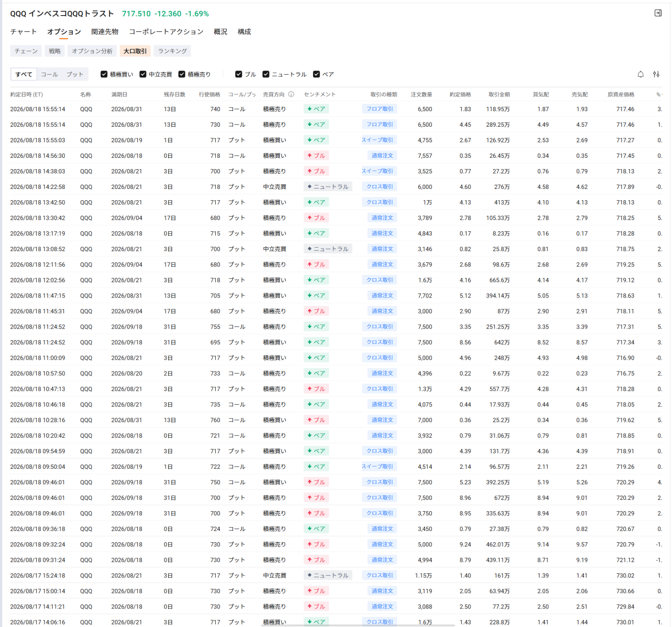Click the QQQ インベスコQQQトラスト title
The width and height of the screenshot is (672, 627).
(x=62, y=13)
